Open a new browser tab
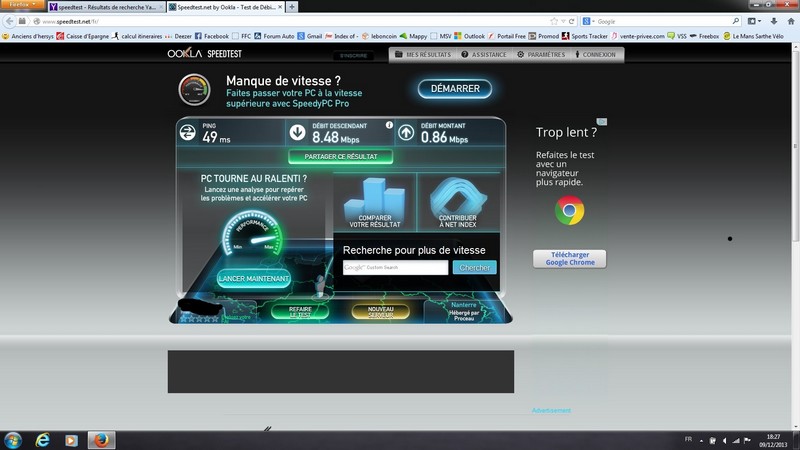This screenshot has width=800, height=450. coord(291,7)
